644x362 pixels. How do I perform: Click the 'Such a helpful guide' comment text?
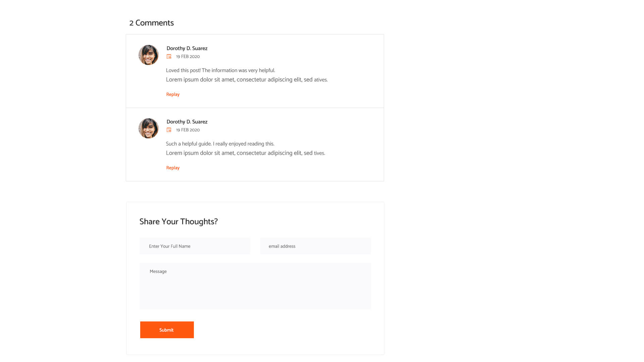tap(220, 144)
